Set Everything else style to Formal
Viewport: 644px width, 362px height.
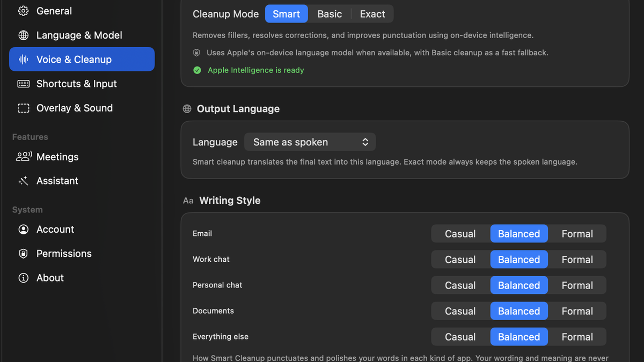click(577, 337)
